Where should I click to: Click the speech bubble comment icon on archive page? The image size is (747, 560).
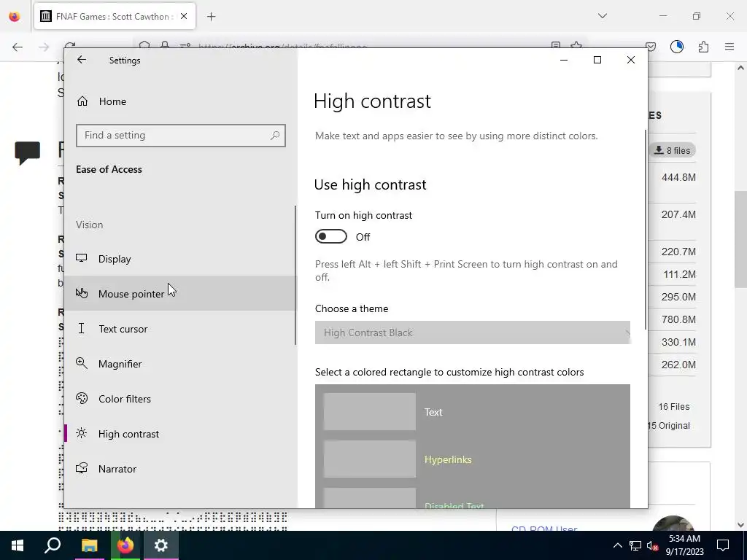tap(28, 153)
